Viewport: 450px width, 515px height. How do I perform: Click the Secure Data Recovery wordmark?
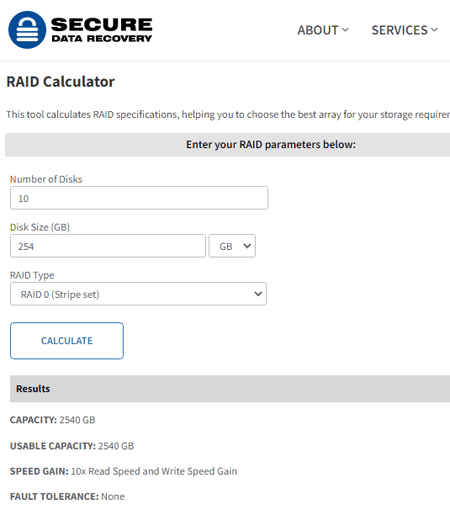pos(102,30)
